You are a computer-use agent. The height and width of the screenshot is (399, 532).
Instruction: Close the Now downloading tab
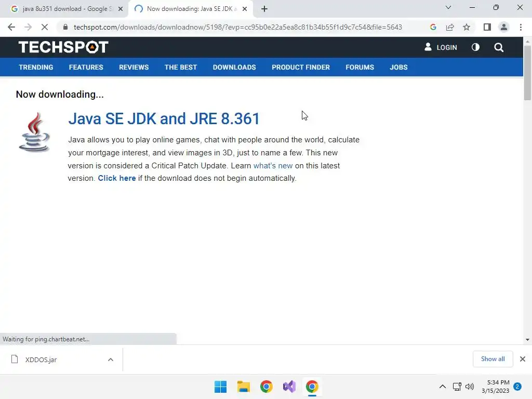(245, 9)
